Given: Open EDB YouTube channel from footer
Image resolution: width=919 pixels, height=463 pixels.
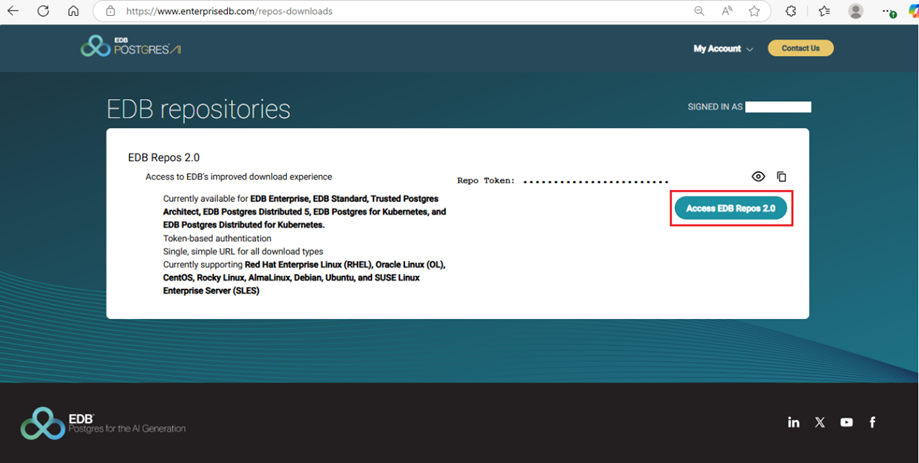Looking at the screenshot, I should pyautogui.click(x=846, y=422).
